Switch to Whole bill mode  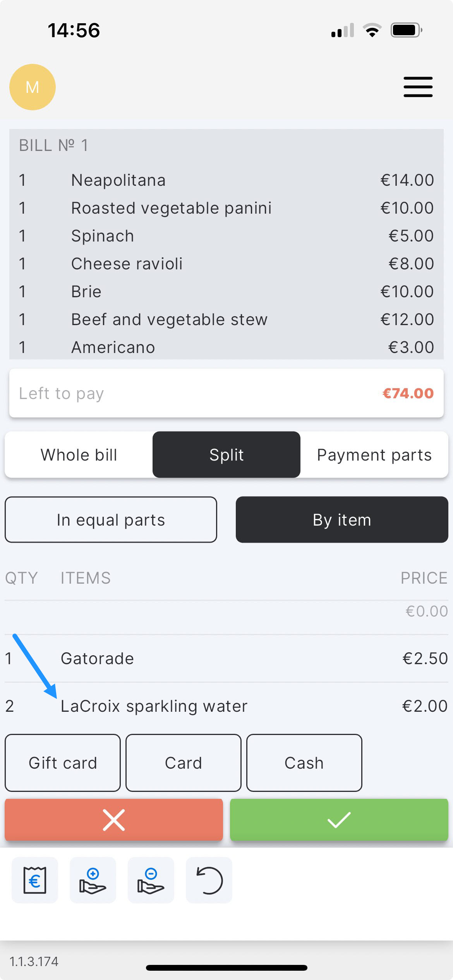click(79, 455)
